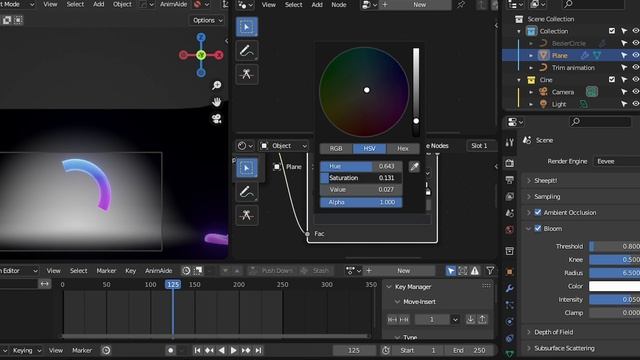Click the filter funnel icon in the NLA editor header

coord(490,270)
